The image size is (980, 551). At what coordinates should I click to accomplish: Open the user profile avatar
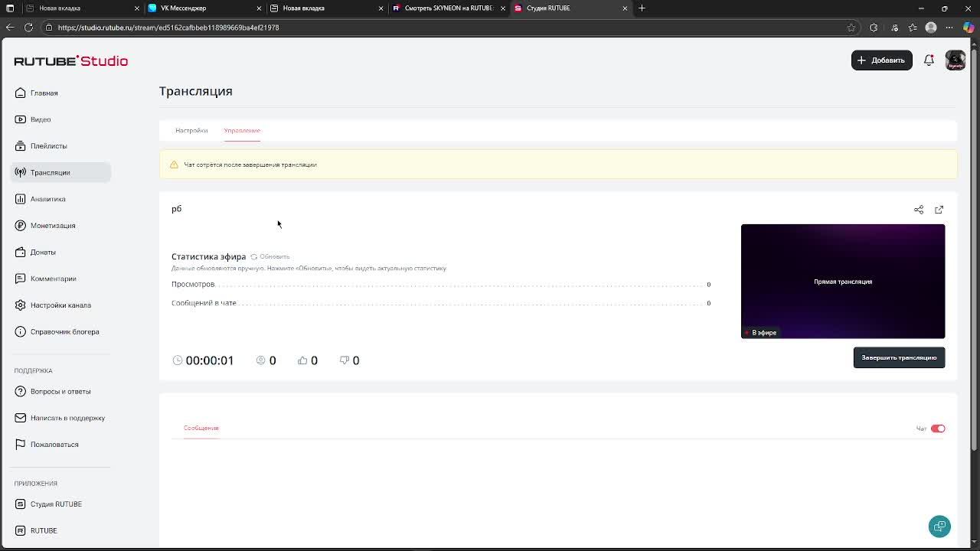[x=955, y=60]
